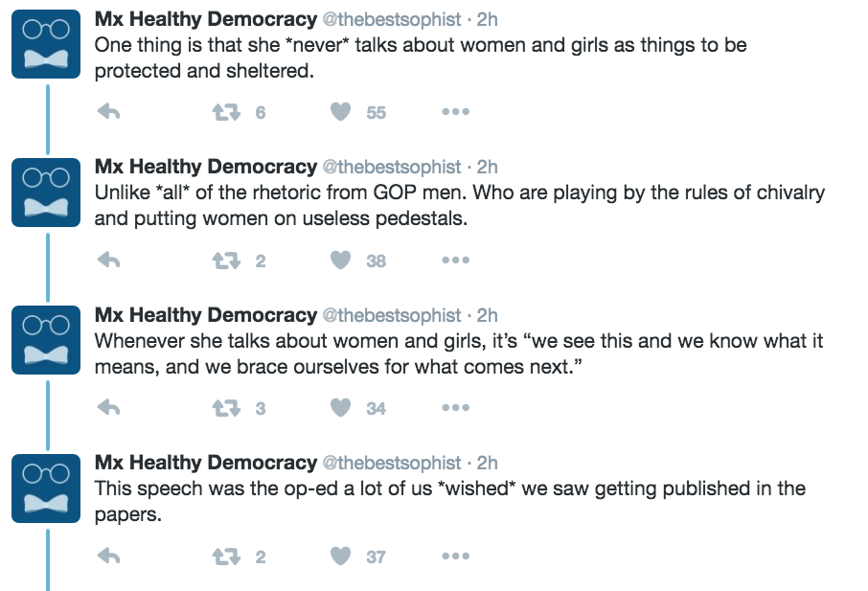Open more options on 'op-ed' tweet
Viewport: 868px width, 591px height.
coord(455,557)
